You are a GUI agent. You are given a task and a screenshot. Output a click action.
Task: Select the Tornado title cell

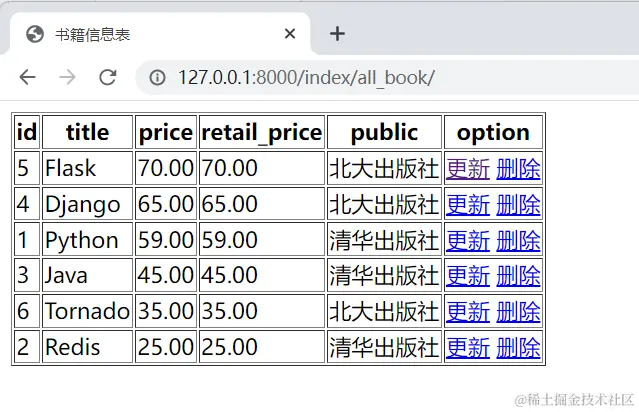coord(87,311)
